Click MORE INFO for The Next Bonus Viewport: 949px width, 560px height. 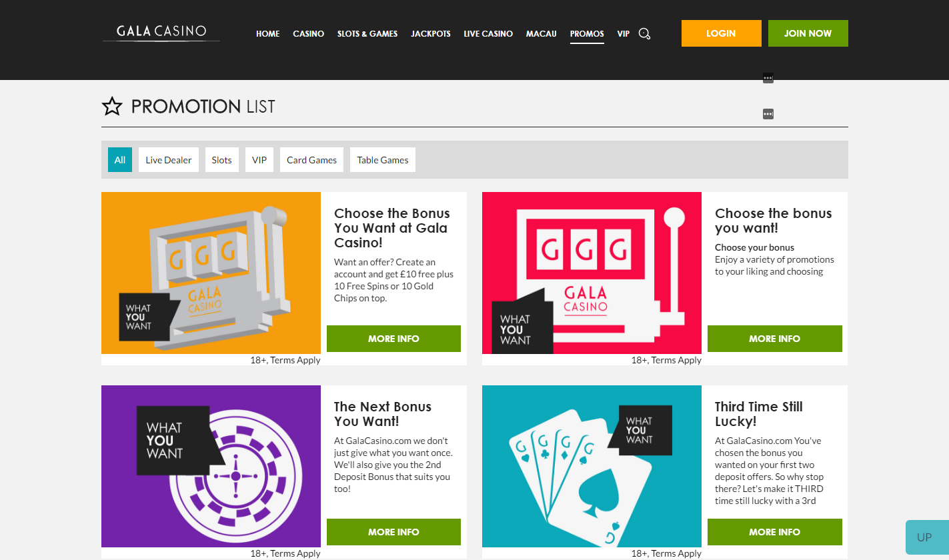point(393,532)
